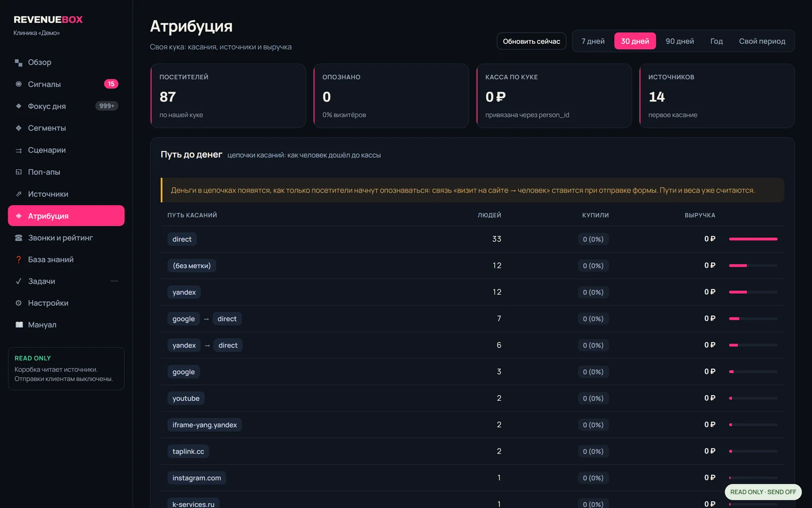812x508 pixels.
Task: Click the КАССА ПО КУКЕ card title
Action: pyautogui.click(x=512, y=77)
